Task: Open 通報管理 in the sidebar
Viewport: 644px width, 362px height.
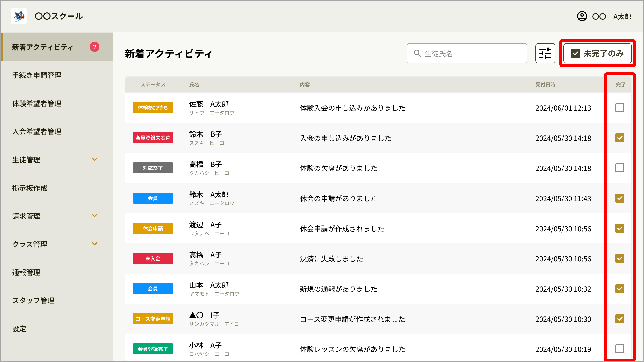Action: 57,272
